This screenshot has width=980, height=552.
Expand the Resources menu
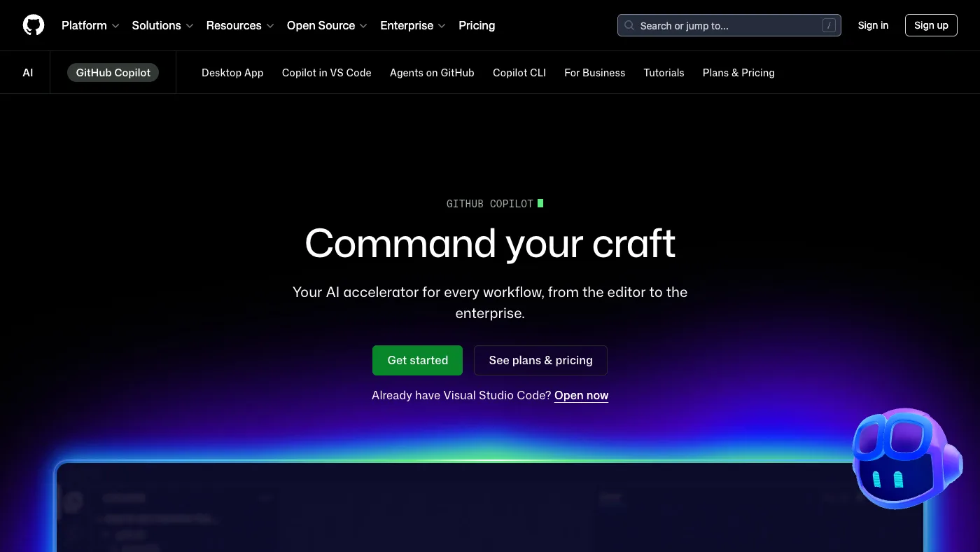pos(240,25)
